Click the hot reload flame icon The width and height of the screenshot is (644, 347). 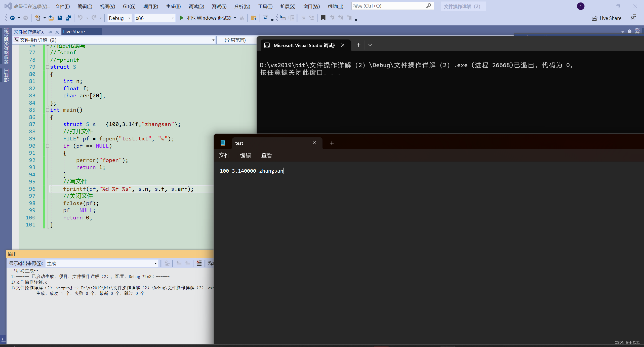pos(242,18)
